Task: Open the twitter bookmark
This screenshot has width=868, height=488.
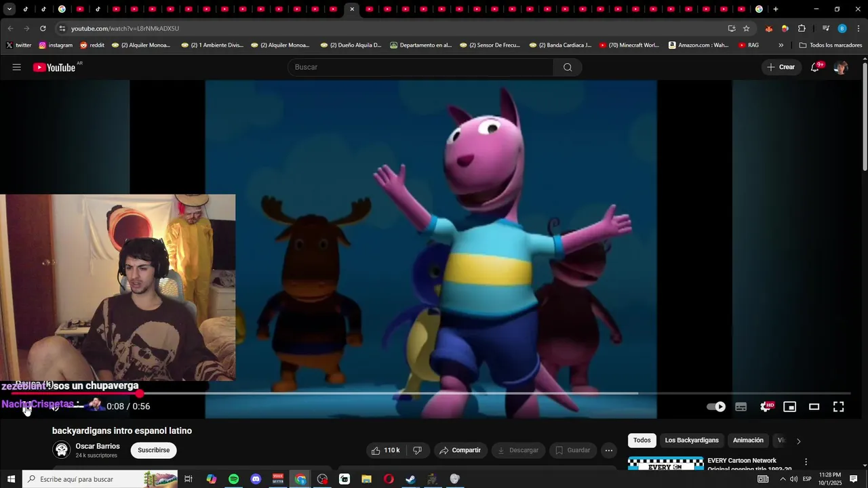Action: pyautogui.click(x=18, y=45)
